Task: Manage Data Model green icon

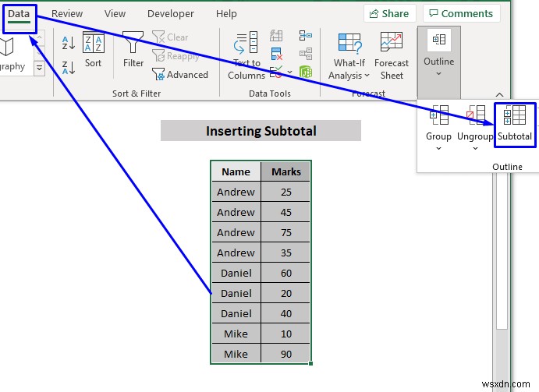Action: click(x=306, y=72)
